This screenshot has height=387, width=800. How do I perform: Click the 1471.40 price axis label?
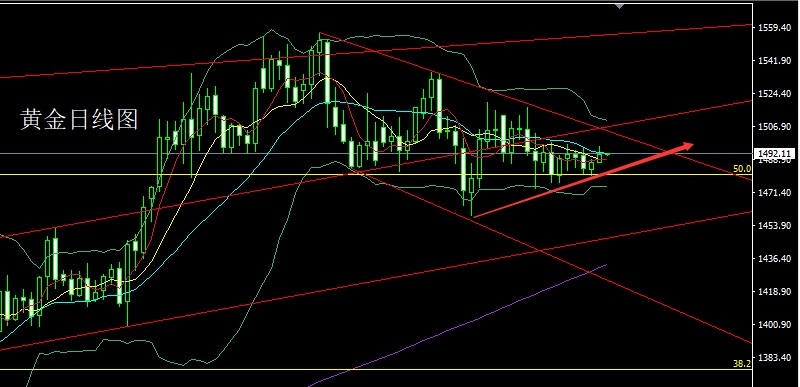[774, 193]
